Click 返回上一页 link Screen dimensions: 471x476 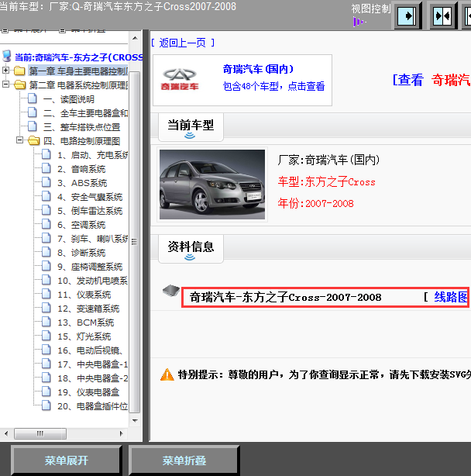(x=183, y=43)
